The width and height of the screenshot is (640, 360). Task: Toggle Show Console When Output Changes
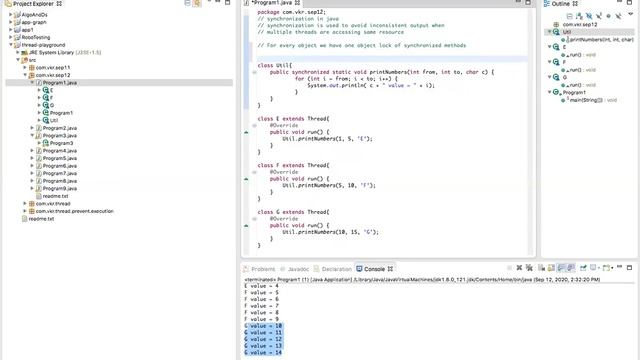(x=571, y=268)
